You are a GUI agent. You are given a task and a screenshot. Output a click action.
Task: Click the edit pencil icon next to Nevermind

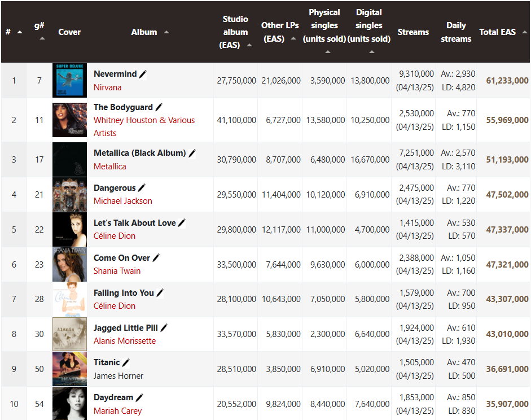pyautogui.click(x=143, y=74)
